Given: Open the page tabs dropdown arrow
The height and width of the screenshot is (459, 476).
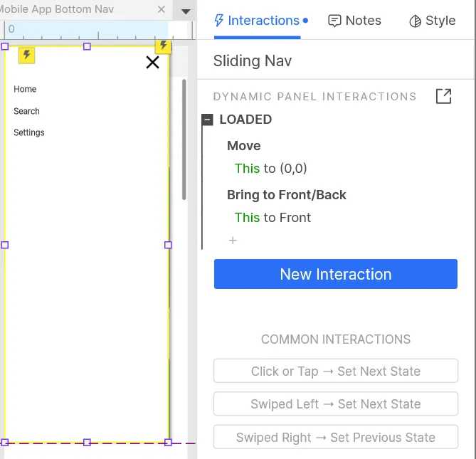Looking at the screenshot, I should click(186, 11).
